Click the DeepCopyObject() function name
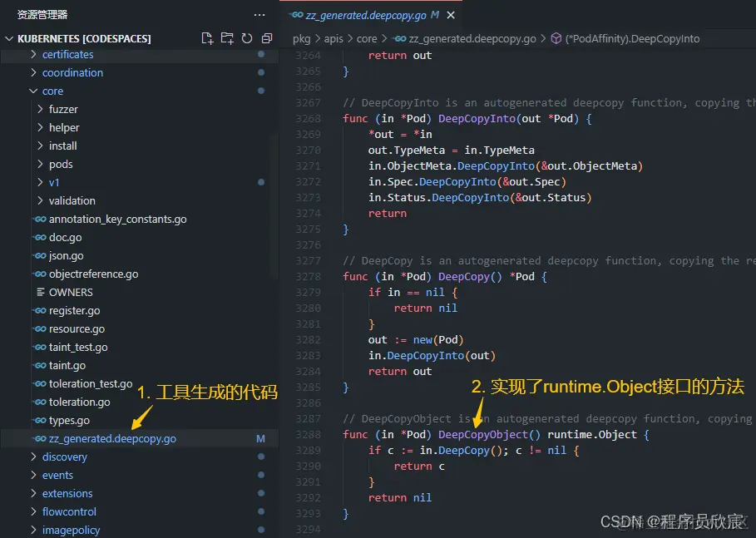This screenshot has width=756, height=538. pyautogui.click(x=489, y=435)
